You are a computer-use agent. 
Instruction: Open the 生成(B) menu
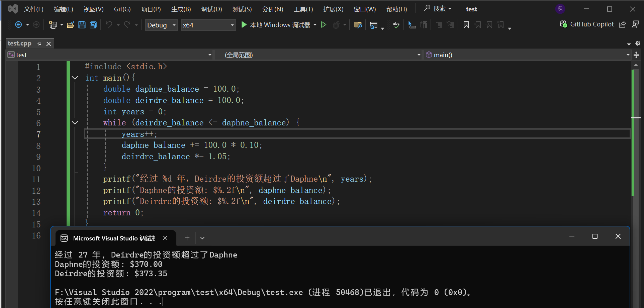[x=181, y=9]
